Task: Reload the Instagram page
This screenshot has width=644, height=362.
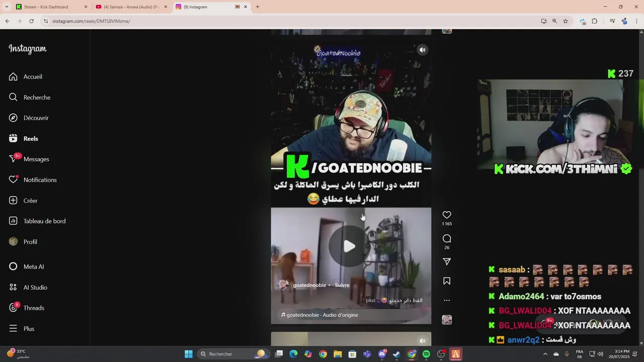Action: (31, 21)
